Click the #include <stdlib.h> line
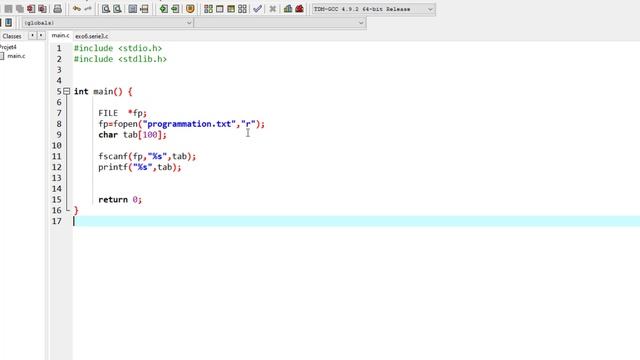The width and height of the screenshot is (640, 360). (120, 59)
